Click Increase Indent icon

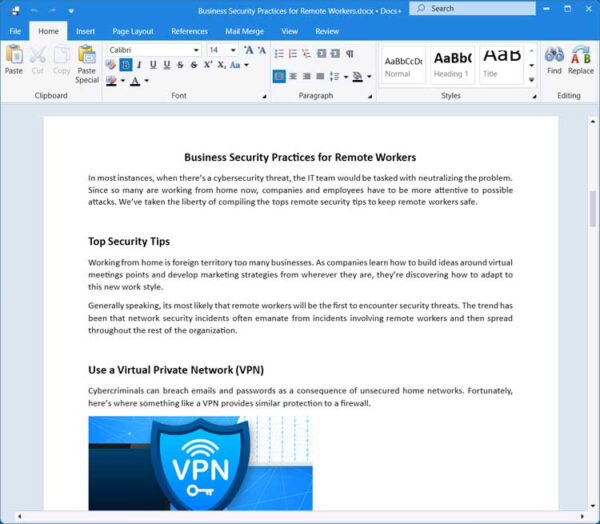coord(335,54)
